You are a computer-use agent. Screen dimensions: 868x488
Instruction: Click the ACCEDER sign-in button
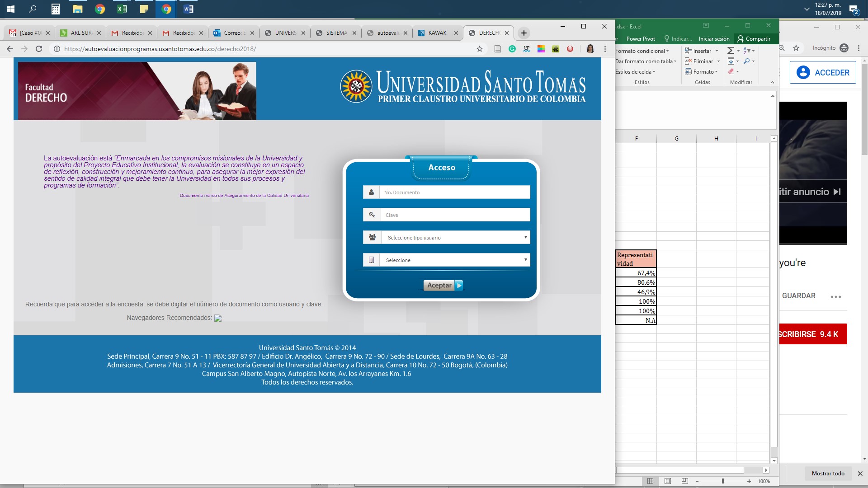(823, 72)
